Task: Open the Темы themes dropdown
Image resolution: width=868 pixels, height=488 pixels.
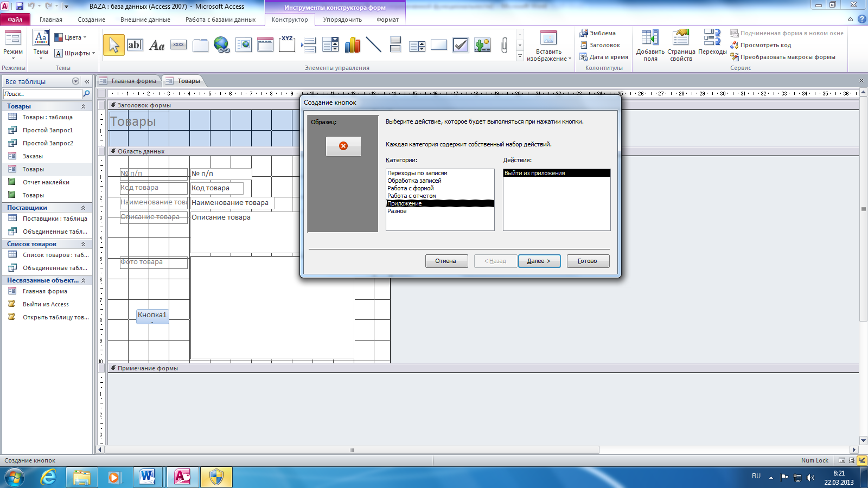Action: (41, 46)
